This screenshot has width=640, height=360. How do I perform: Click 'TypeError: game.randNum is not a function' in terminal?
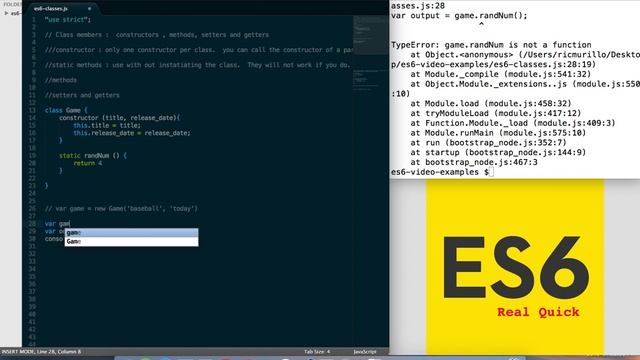pos(491,45)
